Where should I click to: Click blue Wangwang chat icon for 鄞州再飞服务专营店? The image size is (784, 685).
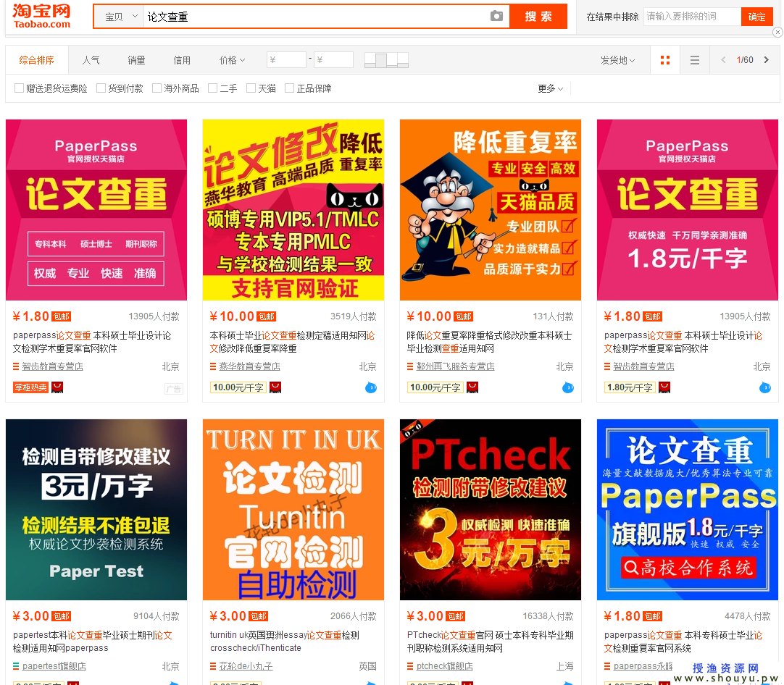point(568,387)
